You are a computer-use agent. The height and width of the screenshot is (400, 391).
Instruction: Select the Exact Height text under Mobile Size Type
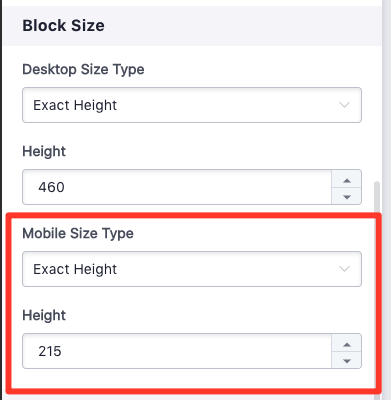coord(75,269)
